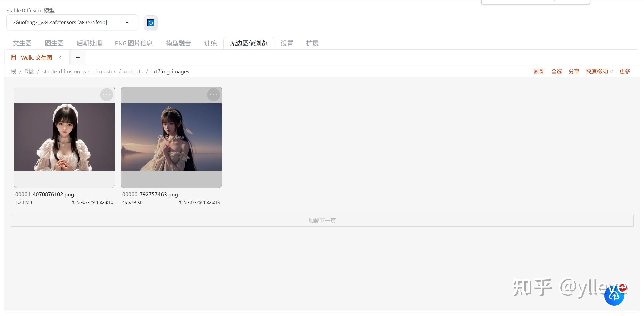Image resolution: width=644 pixels, height=316 pixels.
Task: Open the 设置 tab
Action: point(287,43)
